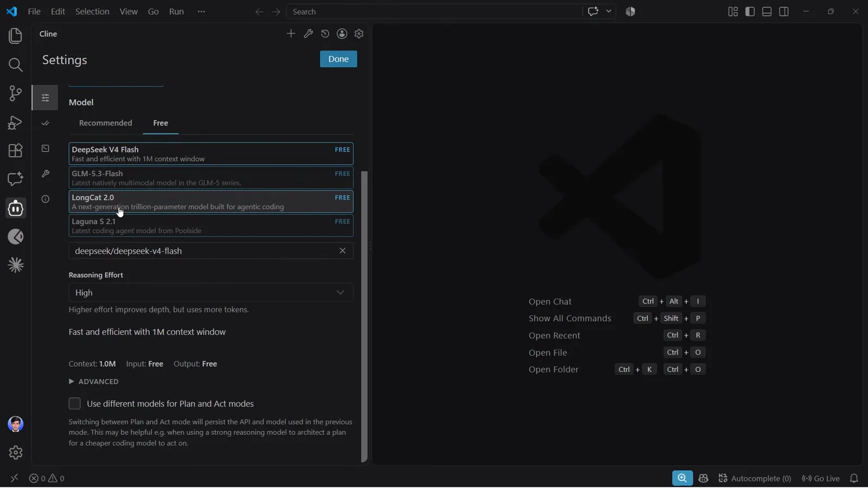Expand the ADVANCED section
Screen dimensions: 868x488
[x=94, y=382]
